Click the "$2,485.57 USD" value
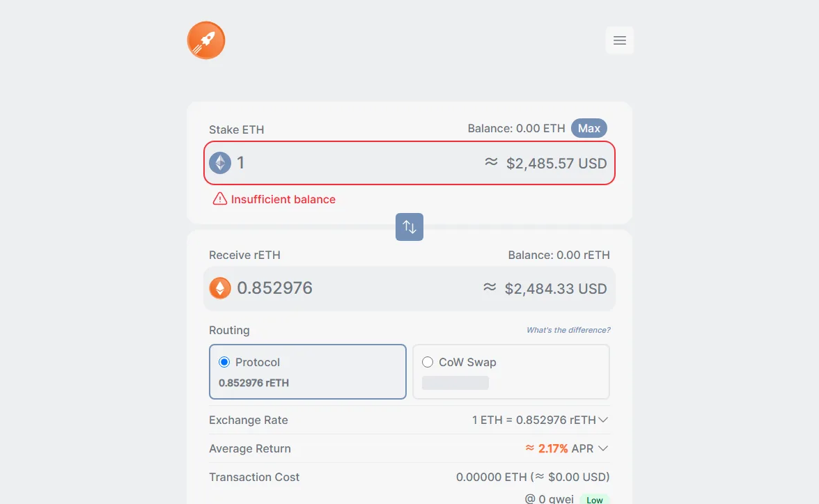This screenshot has height=504, width=819. point(556,164)
